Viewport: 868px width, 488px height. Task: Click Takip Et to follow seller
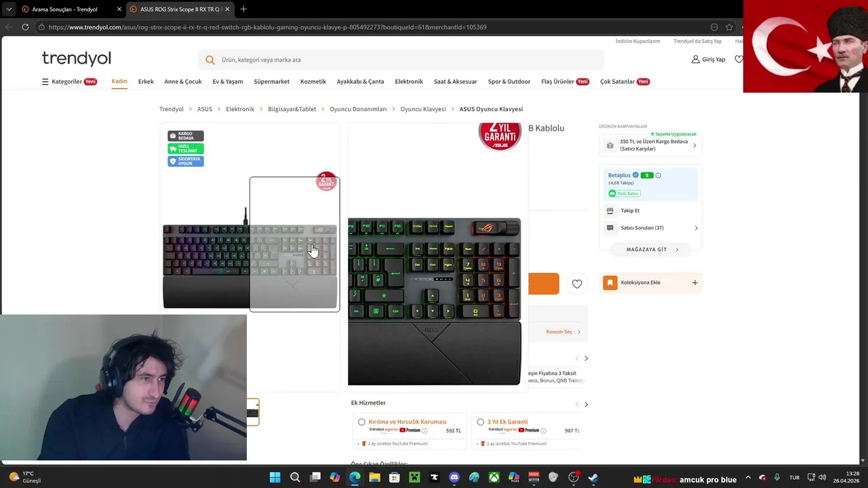tap(630, 211)
